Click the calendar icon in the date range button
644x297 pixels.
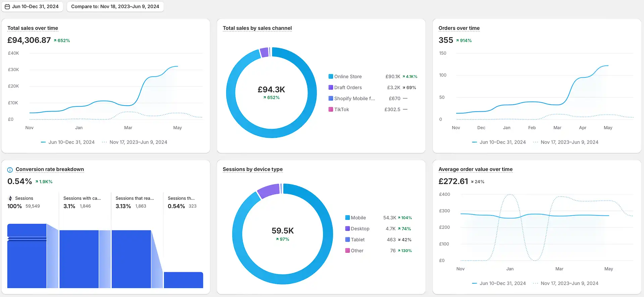tap(7, 7)
